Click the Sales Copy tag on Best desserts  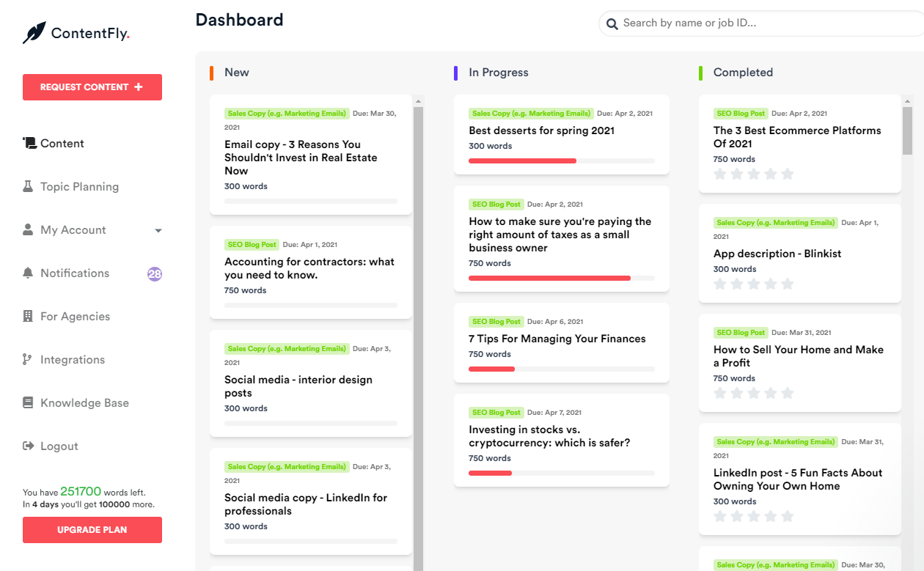[531, 114]
